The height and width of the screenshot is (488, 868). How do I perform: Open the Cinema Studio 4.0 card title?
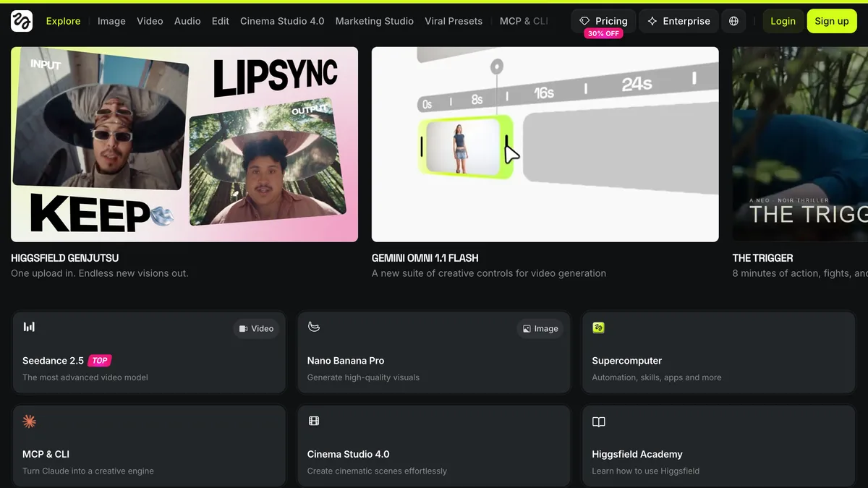[348, 454]
